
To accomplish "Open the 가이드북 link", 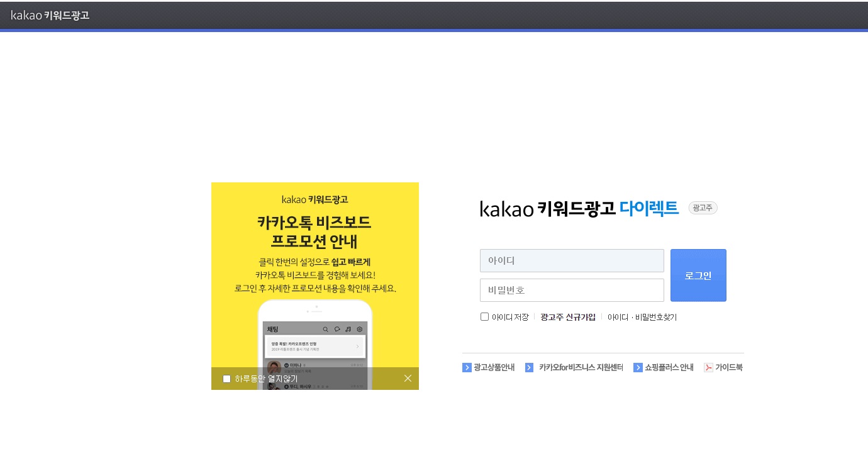I will point(729,367).
